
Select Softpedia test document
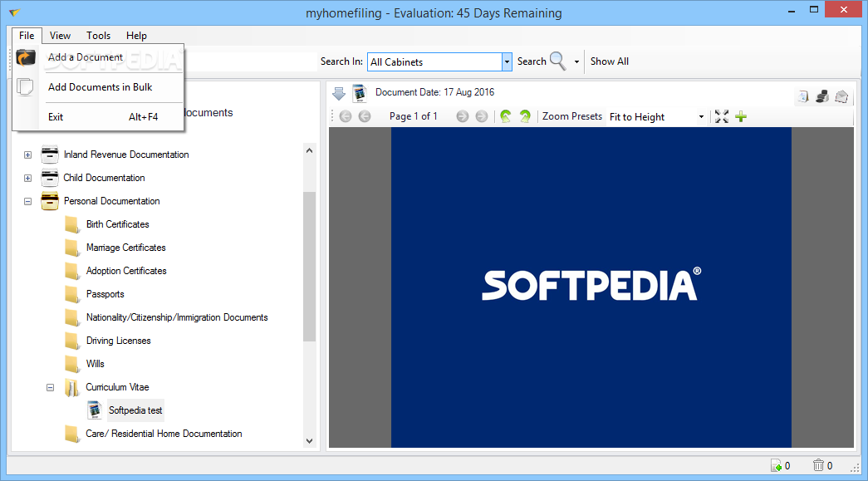pyautogui.click(x=135, y=410)
